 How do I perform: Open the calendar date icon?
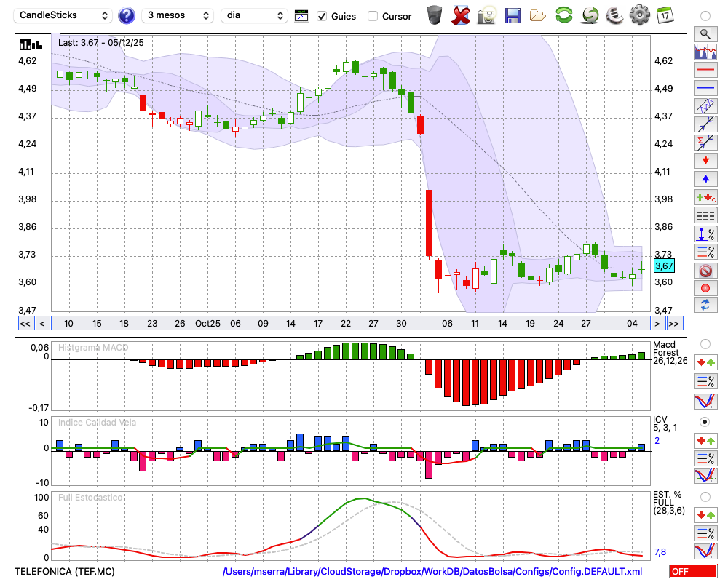pos(665,15)
